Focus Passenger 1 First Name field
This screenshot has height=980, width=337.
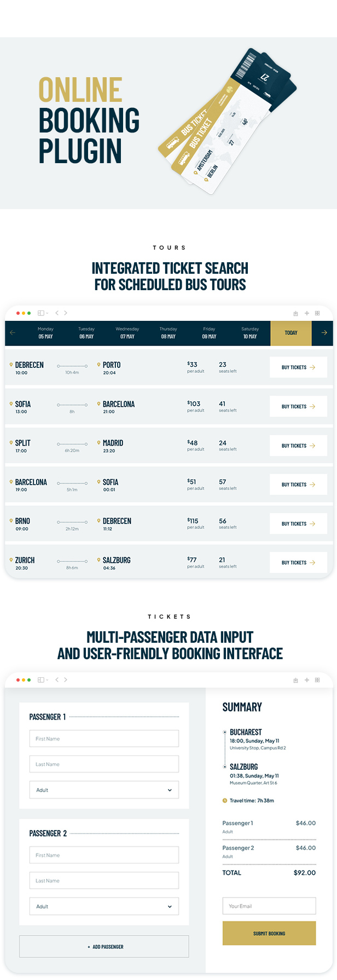(x=104, y=739)
